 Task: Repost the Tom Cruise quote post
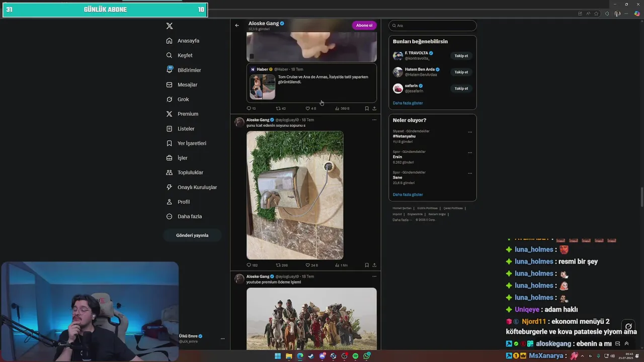pyautogui.click(x=281, y=109)
